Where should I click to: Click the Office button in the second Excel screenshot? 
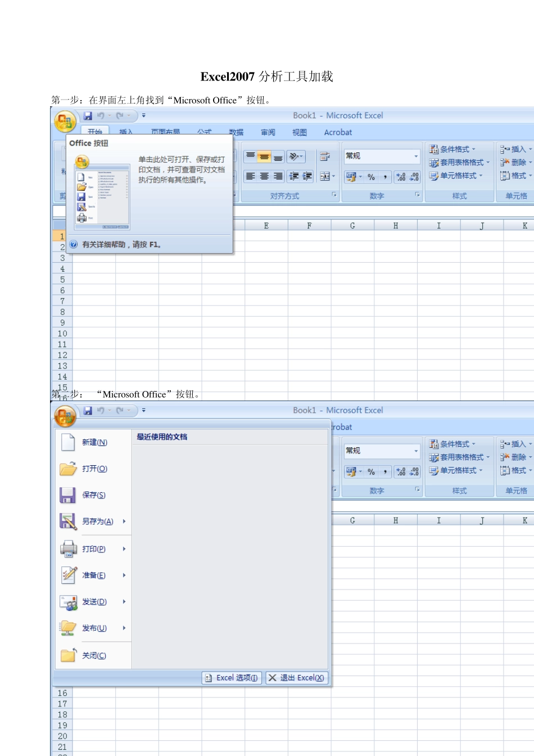click(x=65, y=416)
